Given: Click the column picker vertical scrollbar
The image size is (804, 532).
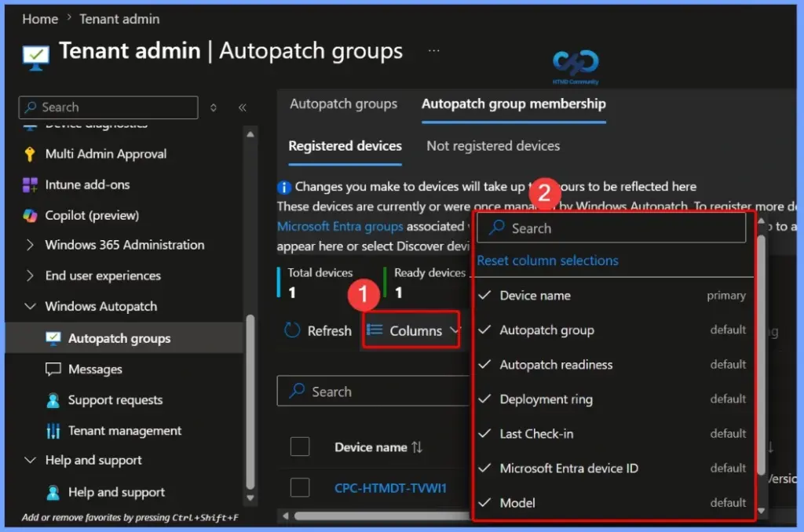Looking at the screenshot, I should point(761,354).
